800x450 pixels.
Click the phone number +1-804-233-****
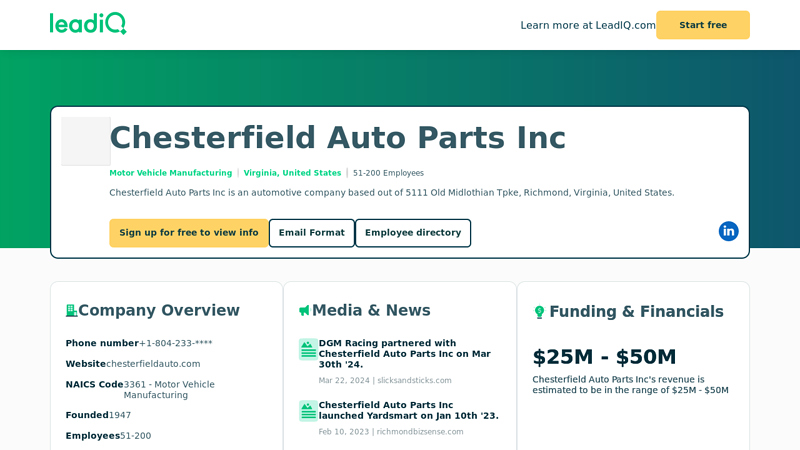176,343
